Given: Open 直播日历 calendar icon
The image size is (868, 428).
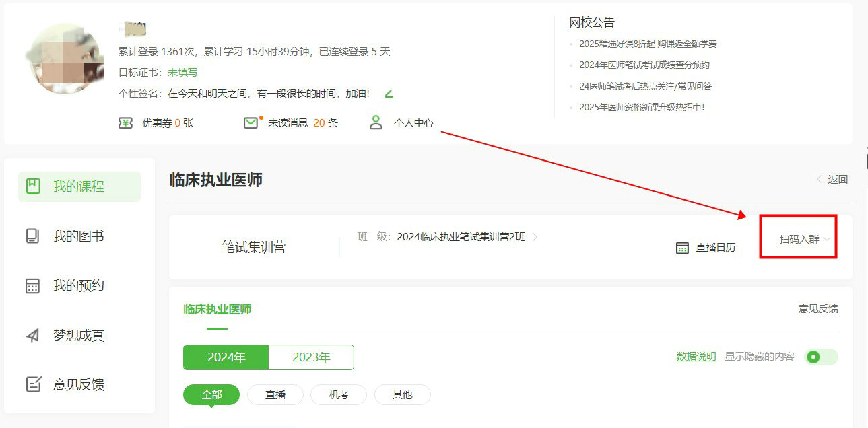Looking at the screenshot, I should point(682,248).
